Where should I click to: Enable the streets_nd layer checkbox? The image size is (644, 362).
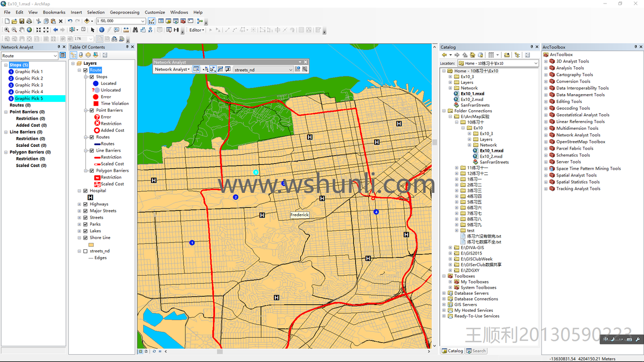point(85,251)
